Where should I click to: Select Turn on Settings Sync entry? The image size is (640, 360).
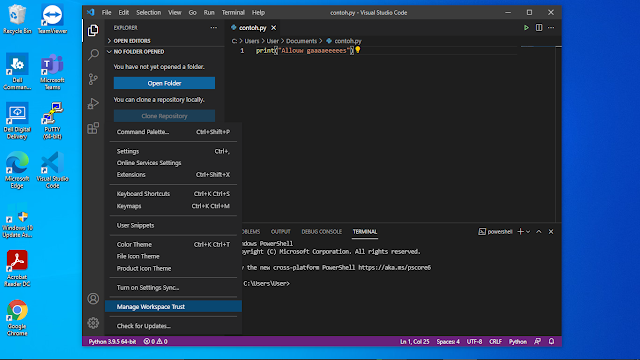point(173,287)
